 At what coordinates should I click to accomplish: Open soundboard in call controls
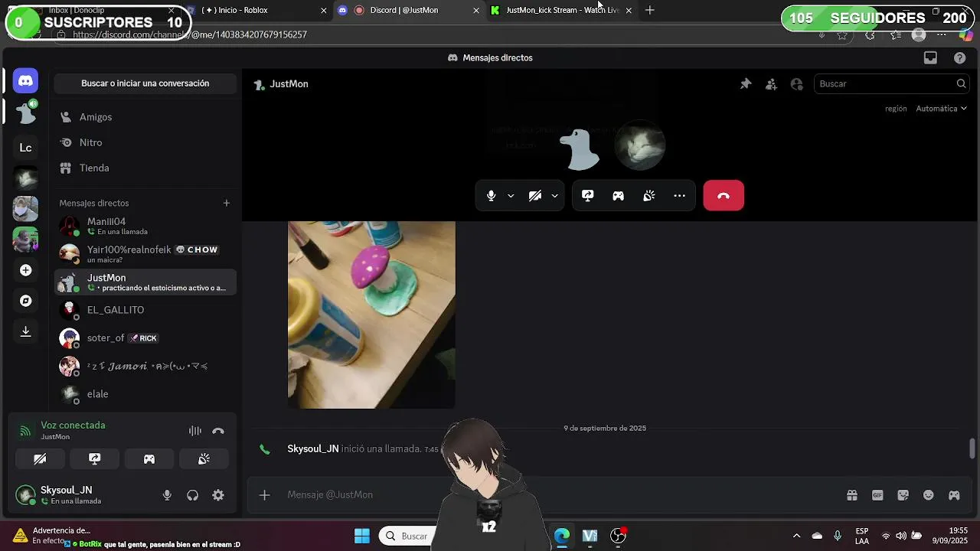(x=648, y=196)
